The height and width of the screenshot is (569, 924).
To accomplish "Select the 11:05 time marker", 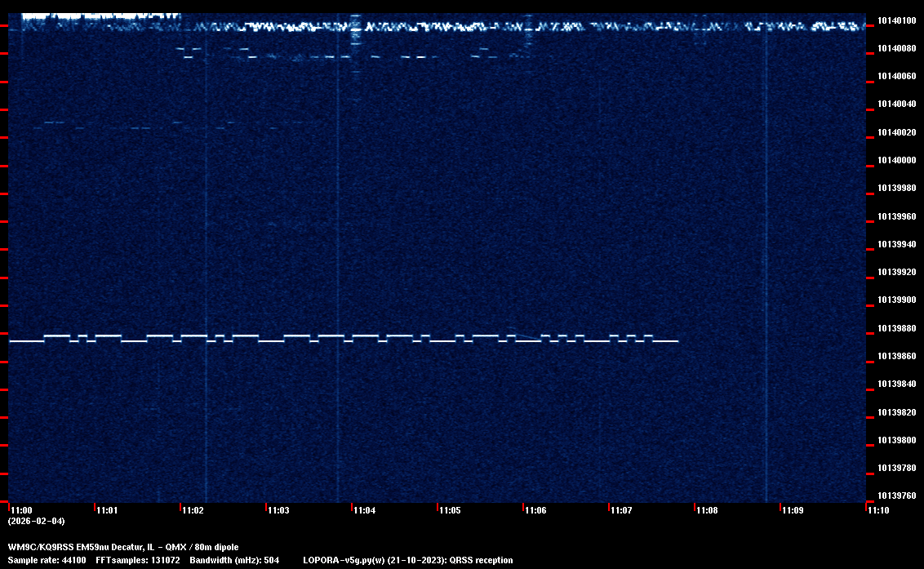I will (450, 510).
